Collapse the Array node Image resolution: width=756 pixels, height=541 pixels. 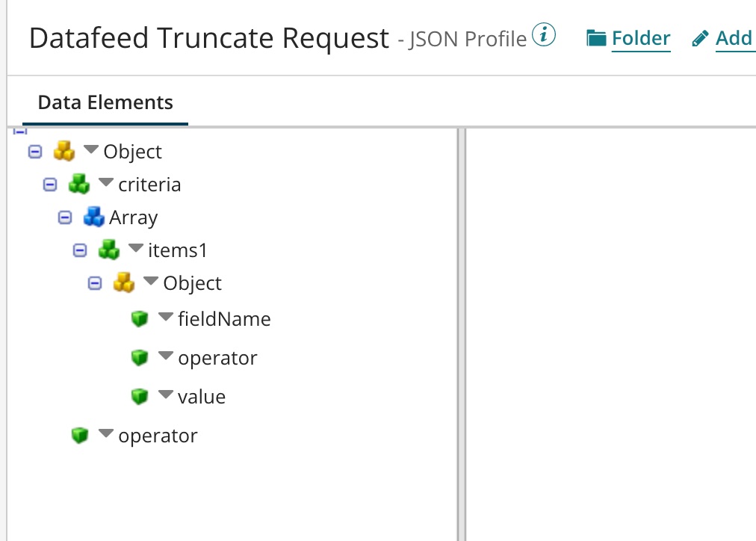pos(64,217)
